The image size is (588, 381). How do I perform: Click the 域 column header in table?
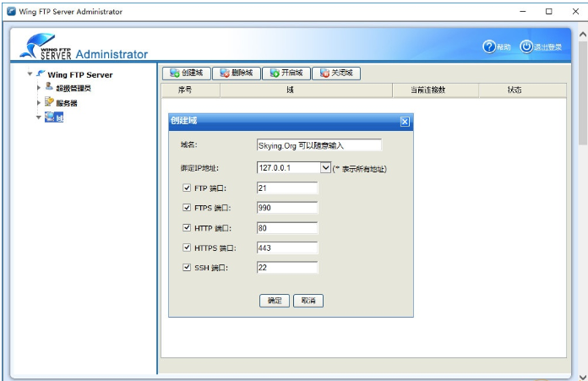[307, 90]
